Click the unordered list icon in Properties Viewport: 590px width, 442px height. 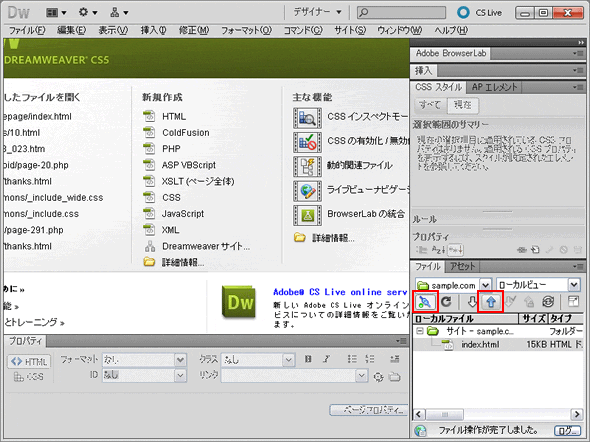coord(352,359)
